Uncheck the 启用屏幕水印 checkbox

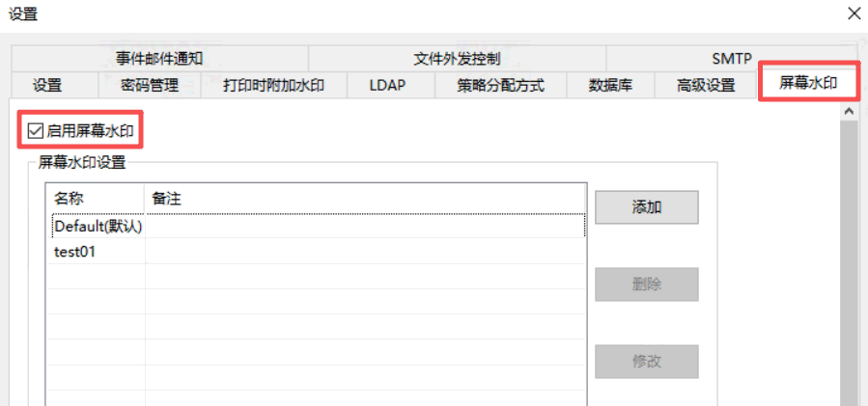point(36,131)
